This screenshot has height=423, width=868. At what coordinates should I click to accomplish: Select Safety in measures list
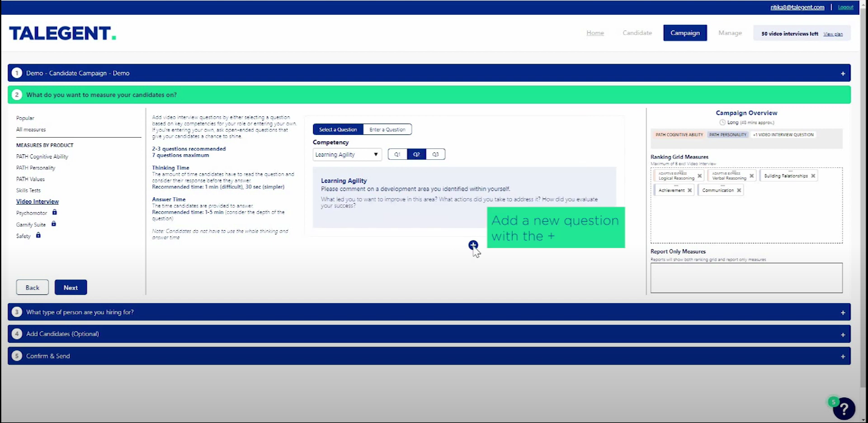click(23, 236)
